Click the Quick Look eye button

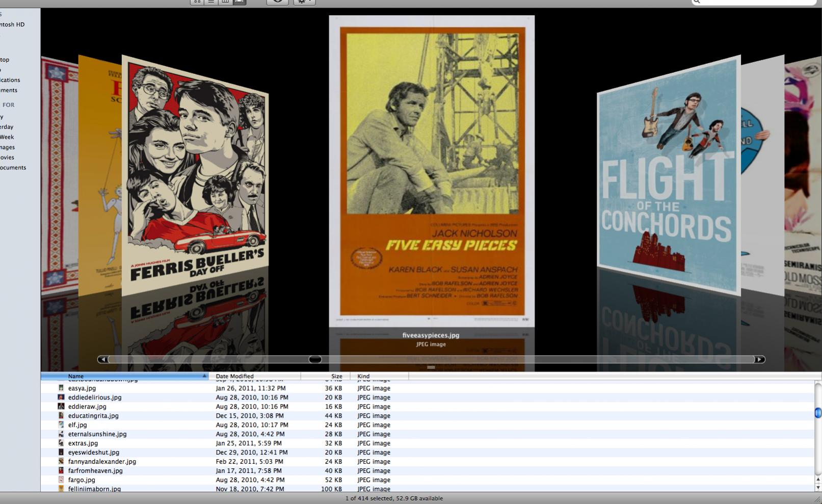pos(278,2)
